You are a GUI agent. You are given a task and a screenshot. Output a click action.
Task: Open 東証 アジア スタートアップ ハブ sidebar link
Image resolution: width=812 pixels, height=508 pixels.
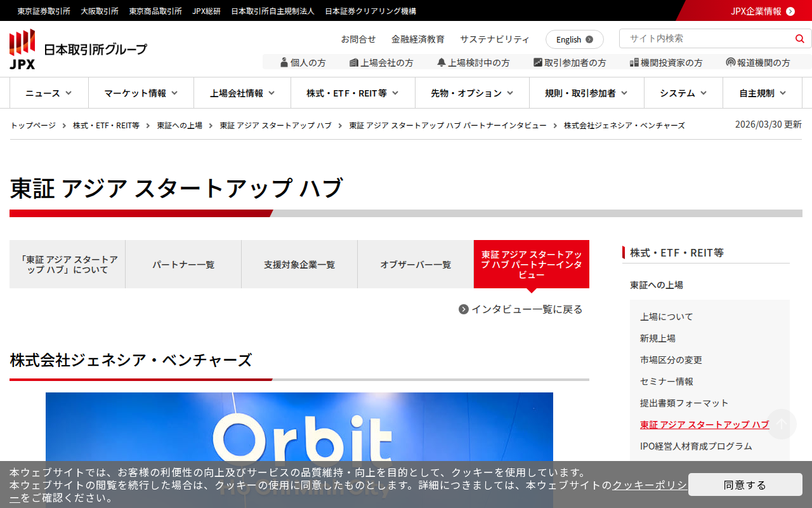(705, 424)
